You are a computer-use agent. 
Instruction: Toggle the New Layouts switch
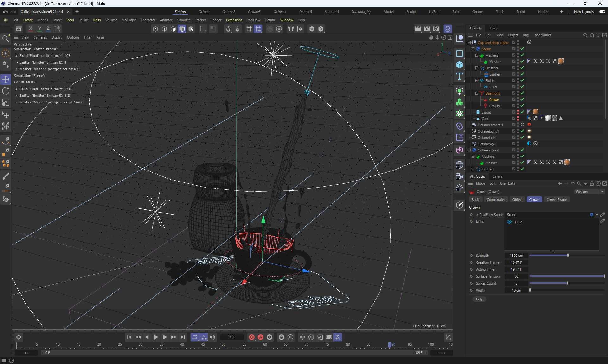(602, 12)
